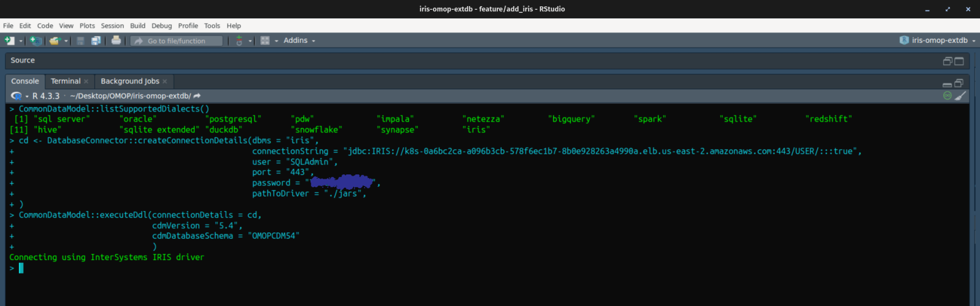Click the R 4.3.3 version label
The width and height of the screenshot is (980, 306).
(46, 96)
